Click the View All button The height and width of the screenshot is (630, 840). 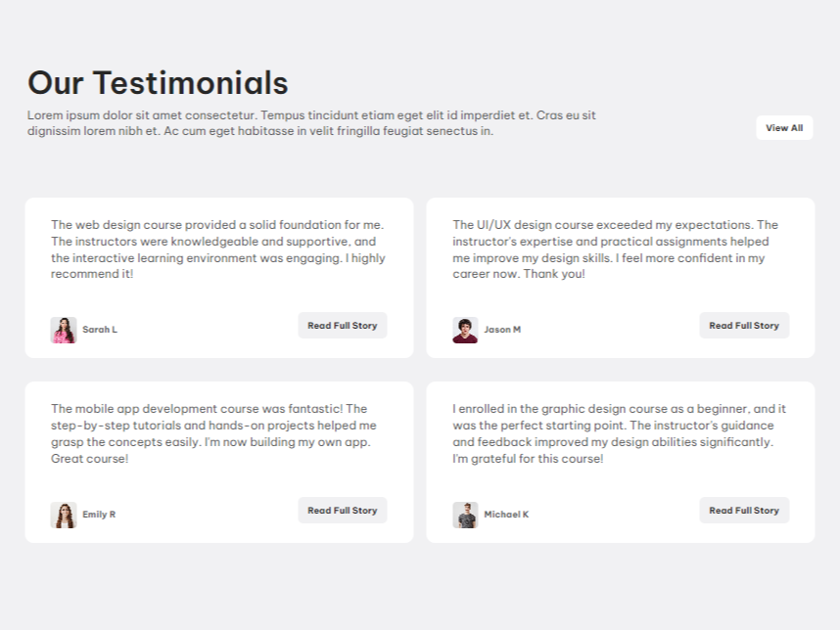click(x=784, y=128)
